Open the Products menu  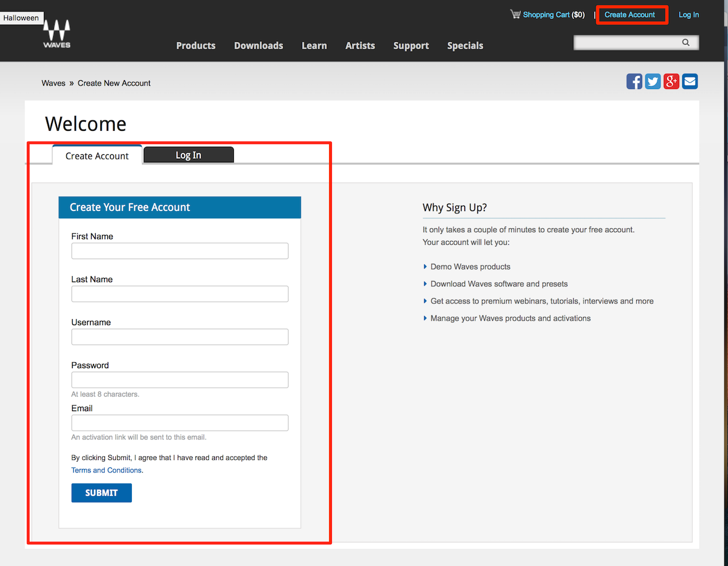tap(195, 46)
